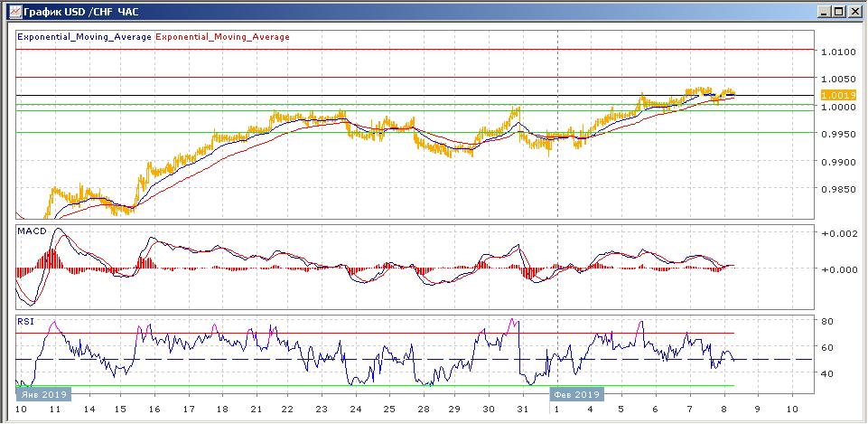This screenshot has width=868, height=424.
Task: Click the MACD indicator panel label
Action: coord(32,231)
